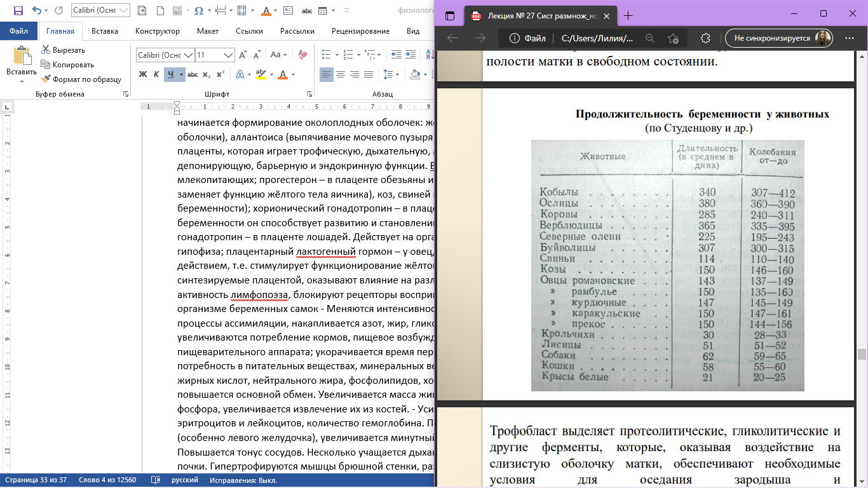The image size is (868, 488).
Task: Undo the last action in Word
Action: click(36, 10)
